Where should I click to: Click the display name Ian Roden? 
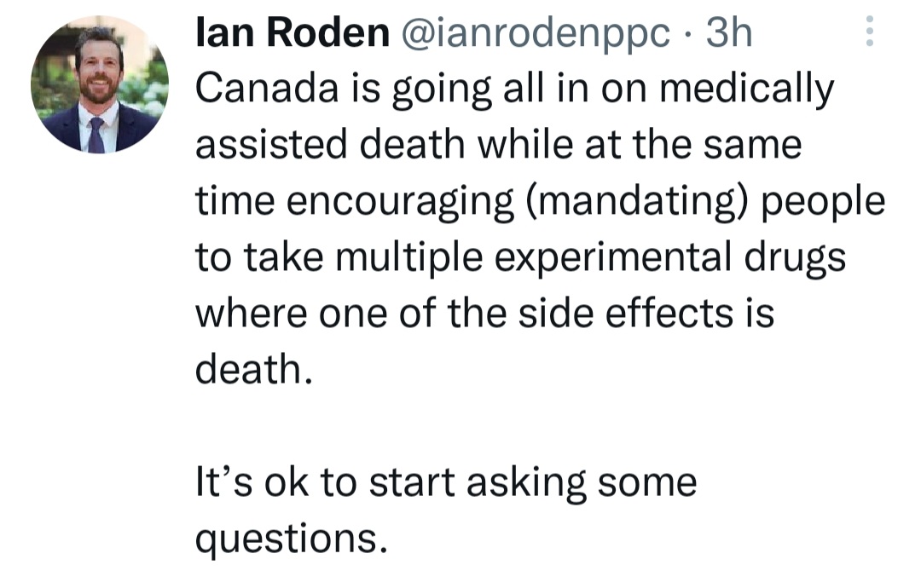(293, 32)
